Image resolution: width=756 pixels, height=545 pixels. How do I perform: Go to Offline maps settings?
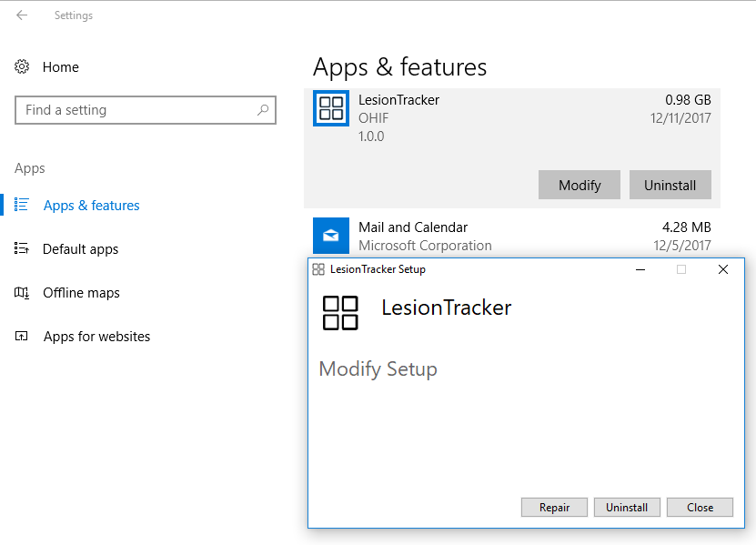(x=81, y=293)
